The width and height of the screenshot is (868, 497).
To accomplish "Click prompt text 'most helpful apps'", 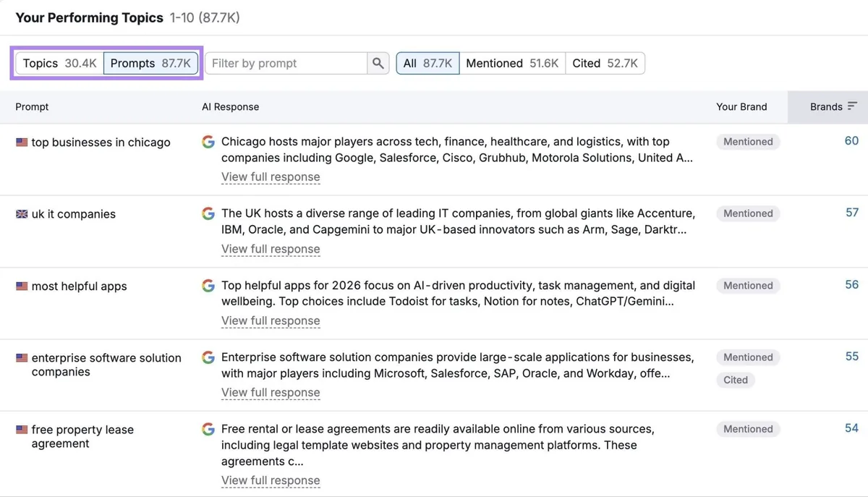I will [80, 286].
